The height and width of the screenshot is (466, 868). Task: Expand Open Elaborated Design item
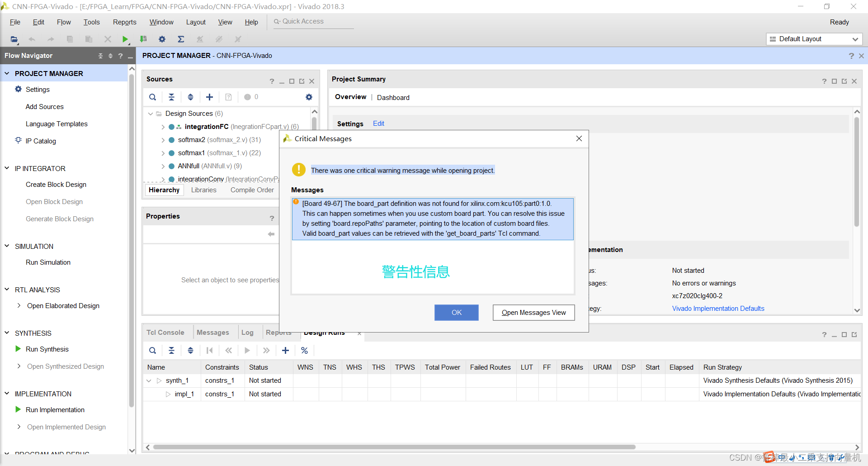pyautogui.click(x=19, y=306)
